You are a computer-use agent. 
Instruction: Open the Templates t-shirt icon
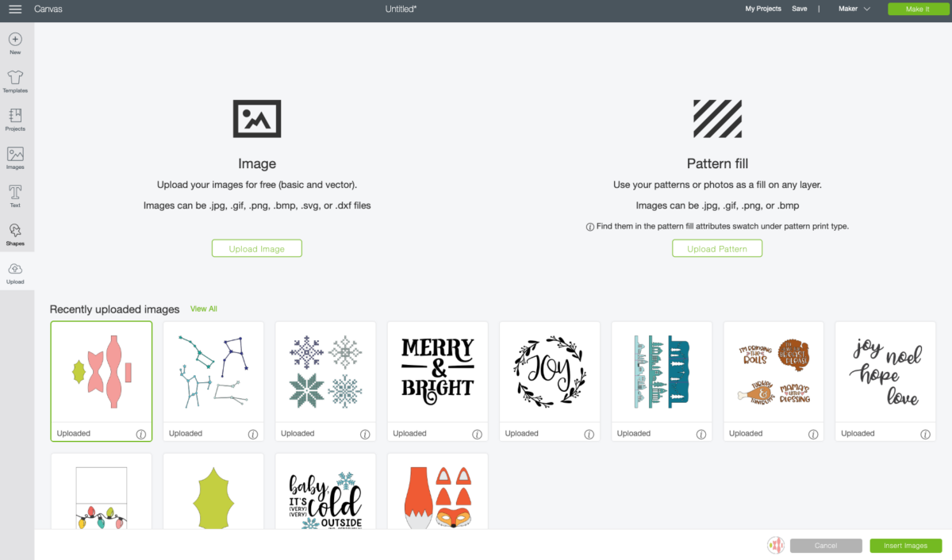[x=15, y=77]
